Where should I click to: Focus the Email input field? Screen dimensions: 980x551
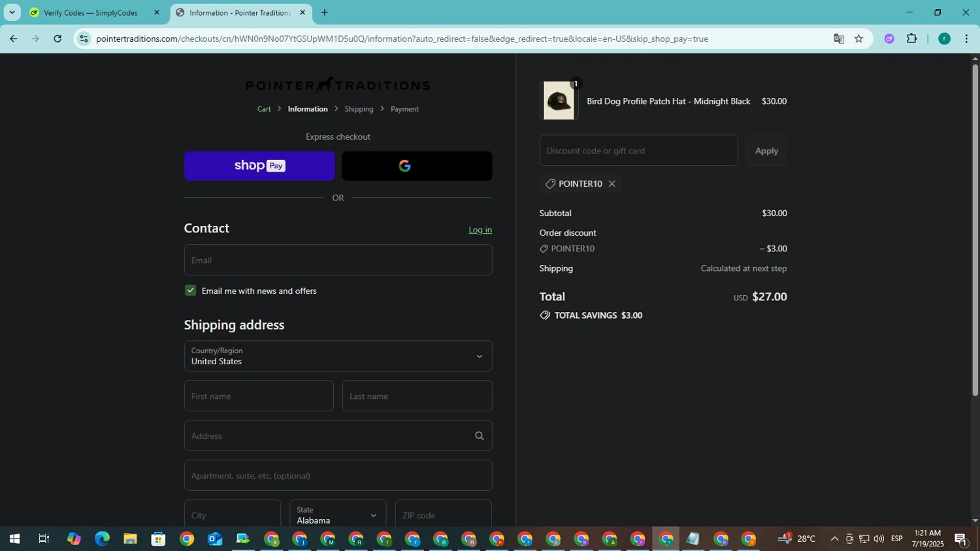pyautogui.click(x=338, y=260)
